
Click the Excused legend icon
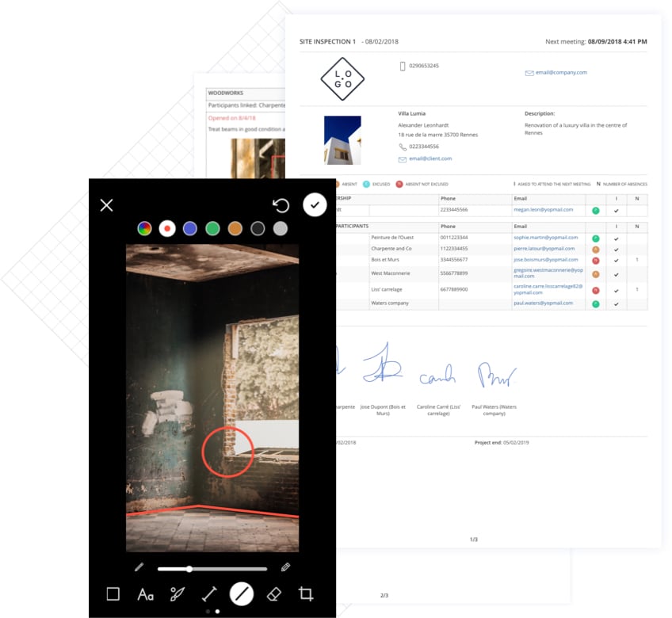[x=366, y=185]
